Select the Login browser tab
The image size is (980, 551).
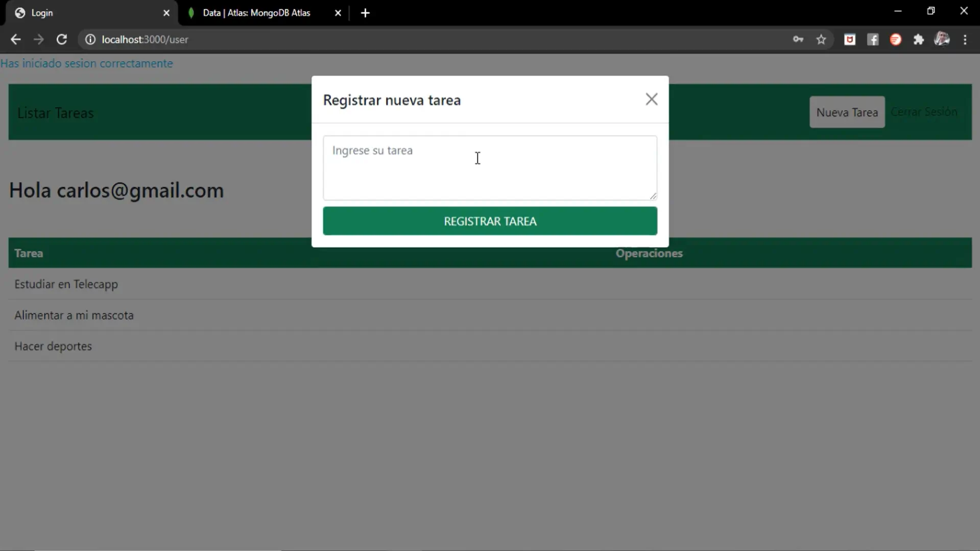tap(87, 13)
